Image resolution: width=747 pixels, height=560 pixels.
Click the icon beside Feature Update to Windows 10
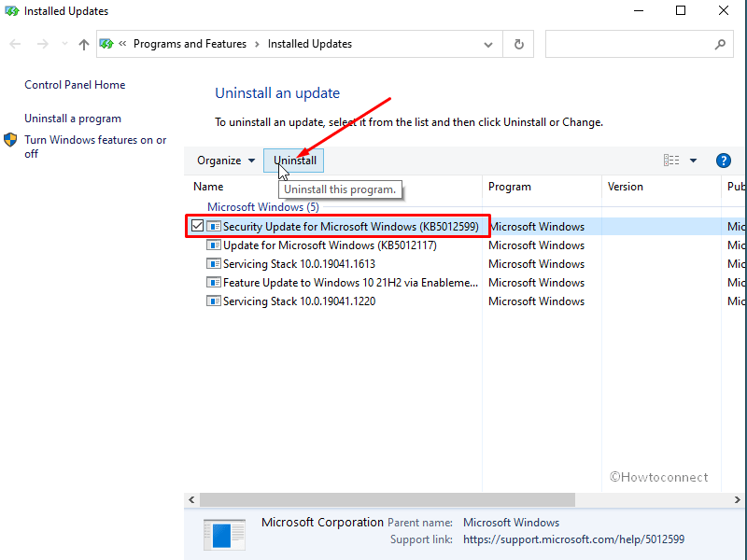(214, 282)
